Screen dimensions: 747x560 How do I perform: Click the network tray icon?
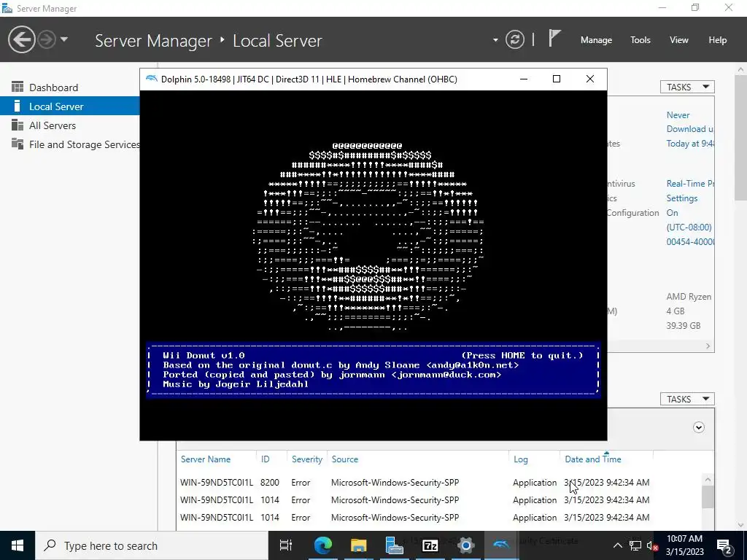point(635,545)
